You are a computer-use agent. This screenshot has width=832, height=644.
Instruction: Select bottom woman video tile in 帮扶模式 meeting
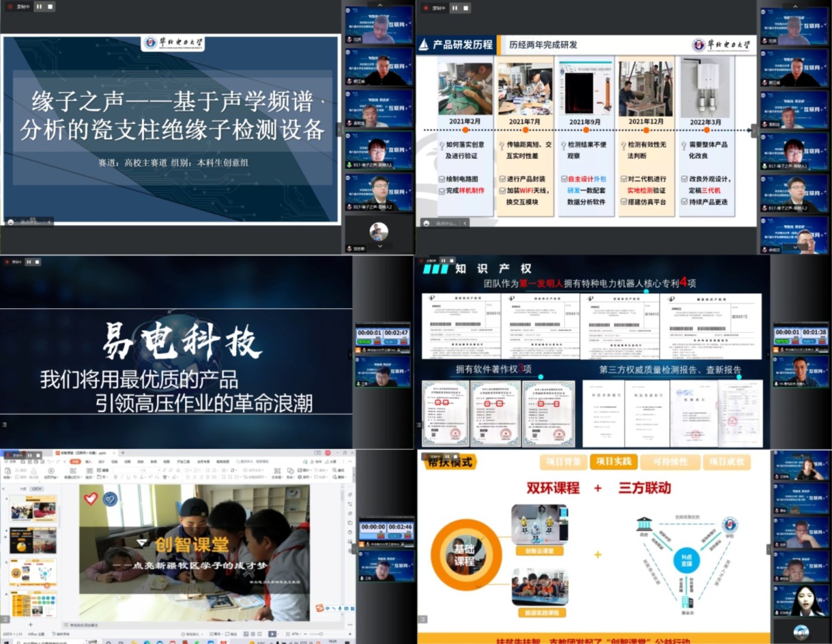(x=800, y=600)
